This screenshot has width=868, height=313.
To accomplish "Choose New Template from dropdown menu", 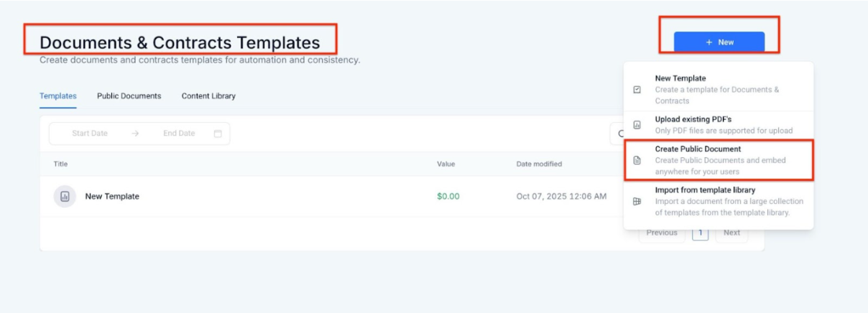I will pyautogui.click(x=680, y=78).
